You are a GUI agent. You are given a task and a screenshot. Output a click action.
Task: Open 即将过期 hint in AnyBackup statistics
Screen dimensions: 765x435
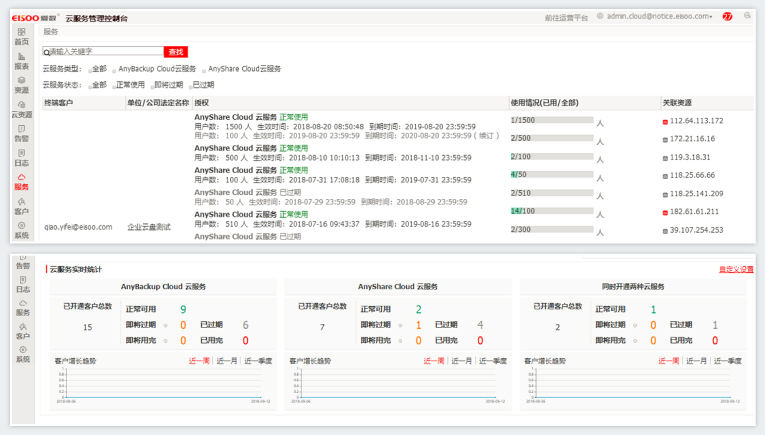tap(165, 325)
